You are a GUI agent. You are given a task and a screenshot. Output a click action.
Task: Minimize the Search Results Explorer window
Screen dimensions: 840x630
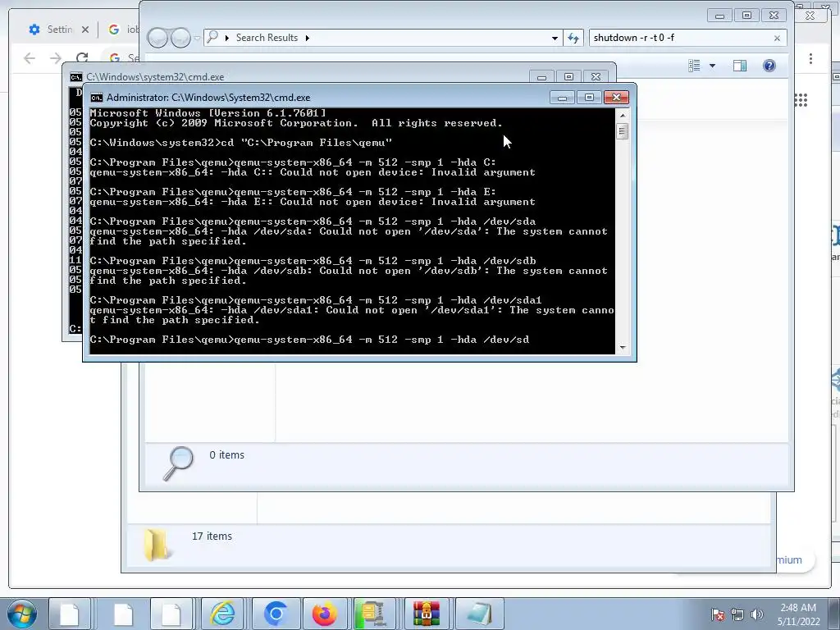click(720, 16)
